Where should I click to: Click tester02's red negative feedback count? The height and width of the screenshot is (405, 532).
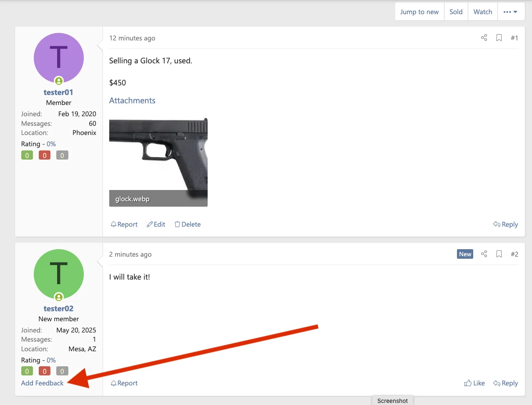45,371
